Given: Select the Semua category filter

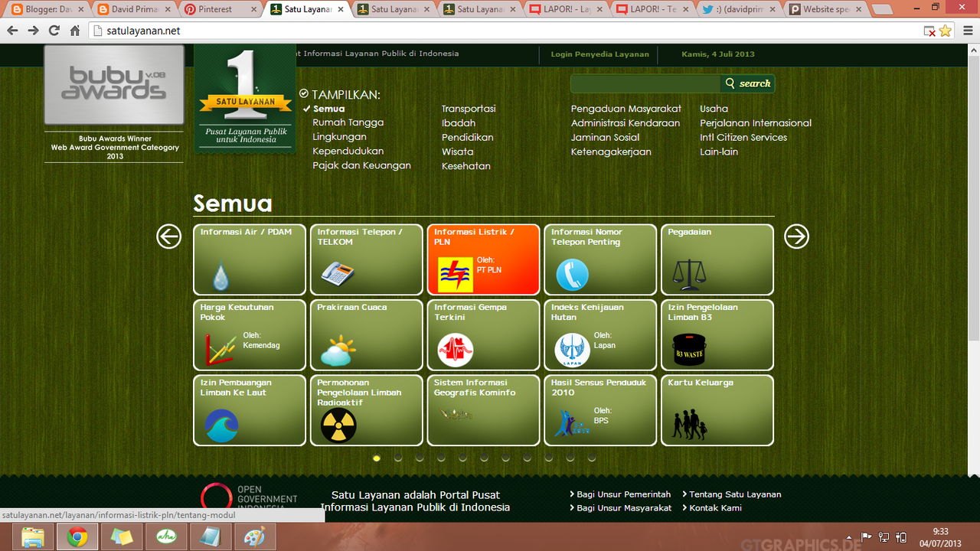Looking at the screenshot, I should pyautogui.click(x=328, y=109).
